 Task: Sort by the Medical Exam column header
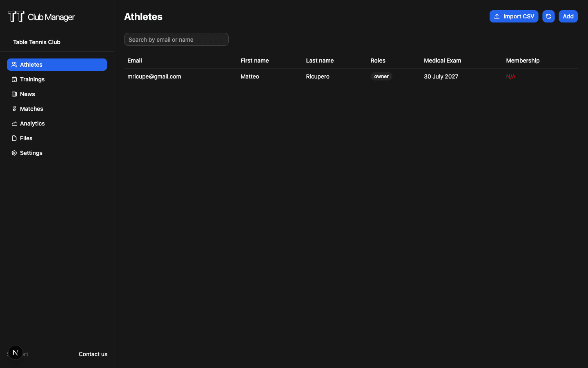click(x=442, y=61)
